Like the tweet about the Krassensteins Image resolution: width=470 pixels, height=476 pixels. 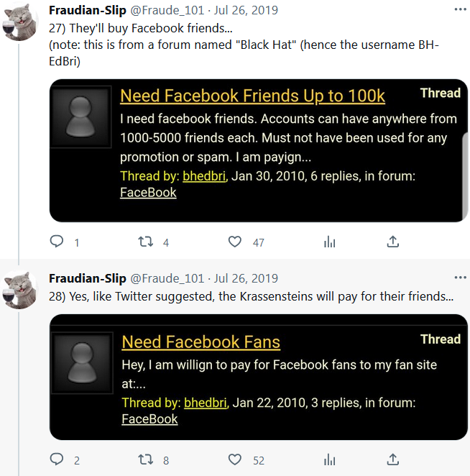235,459
